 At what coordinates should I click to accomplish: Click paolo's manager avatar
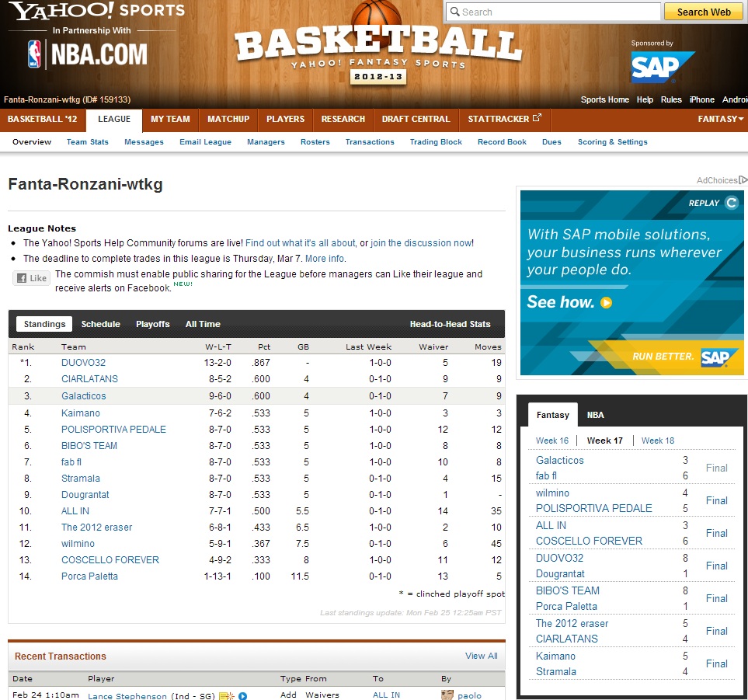[x=447, y=695]
